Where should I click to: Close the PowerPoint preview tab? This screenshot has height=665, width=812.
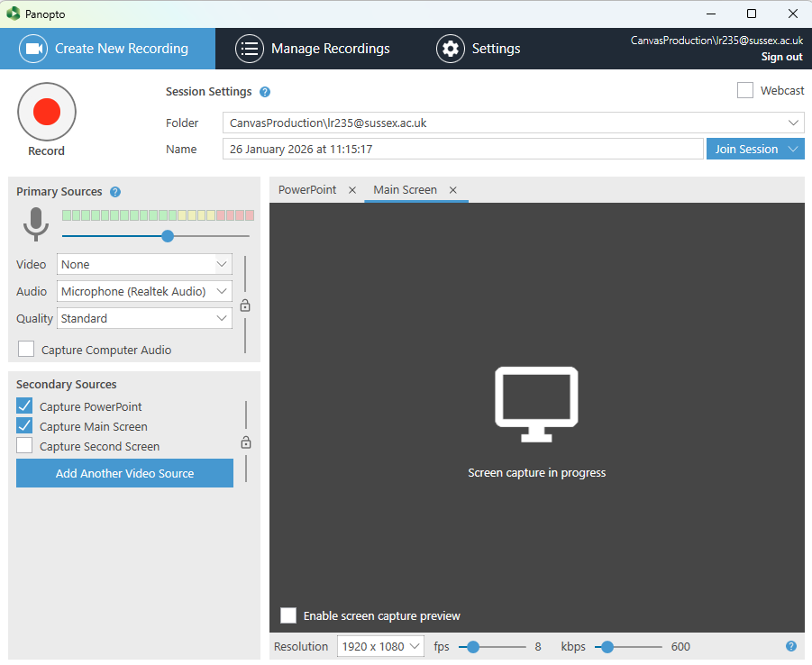point(352,190)
